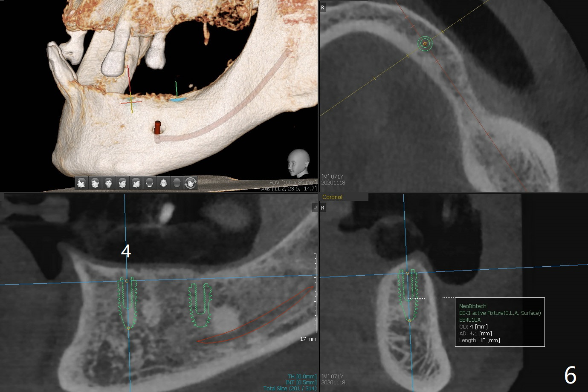This screenshot has height=392, width=588.
Task: Choose the front-right three-quarter head view preset
Action: click(122, 183)
